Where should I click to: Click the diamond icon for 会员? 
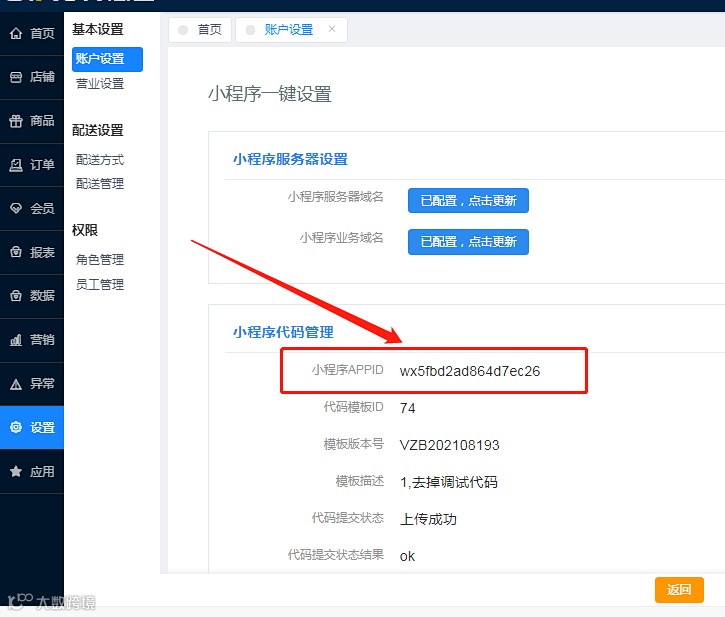tap(16, 209)
